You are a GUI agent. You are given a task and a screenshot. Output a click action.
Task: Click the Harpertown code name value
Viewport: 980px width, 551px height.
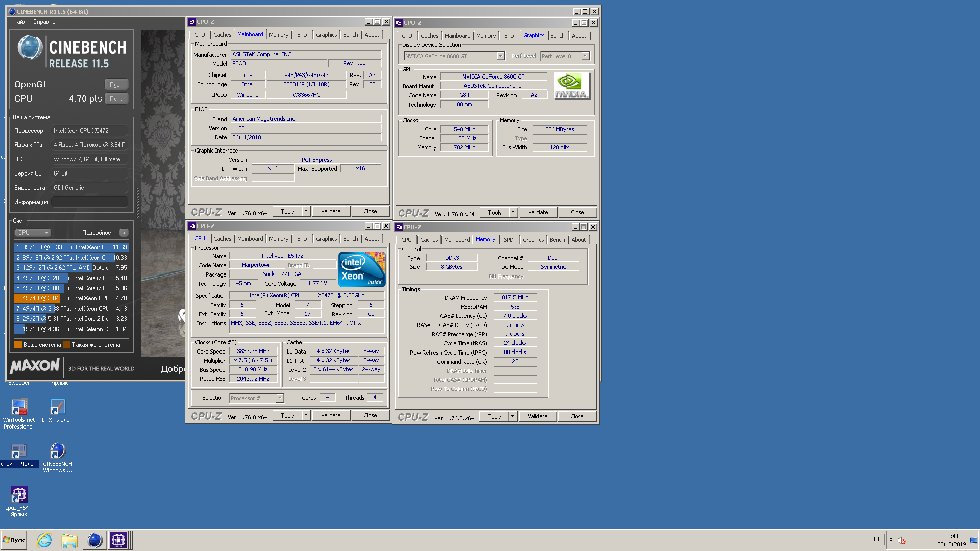257,265
